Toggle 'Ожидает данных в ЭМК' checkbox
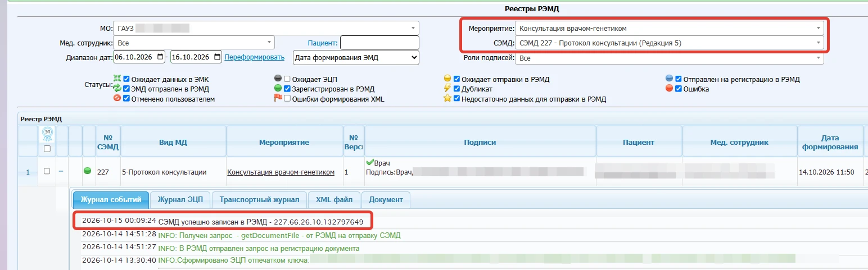Image resolution: width=868 pixels, height=270 pixels. pos(127,80)
